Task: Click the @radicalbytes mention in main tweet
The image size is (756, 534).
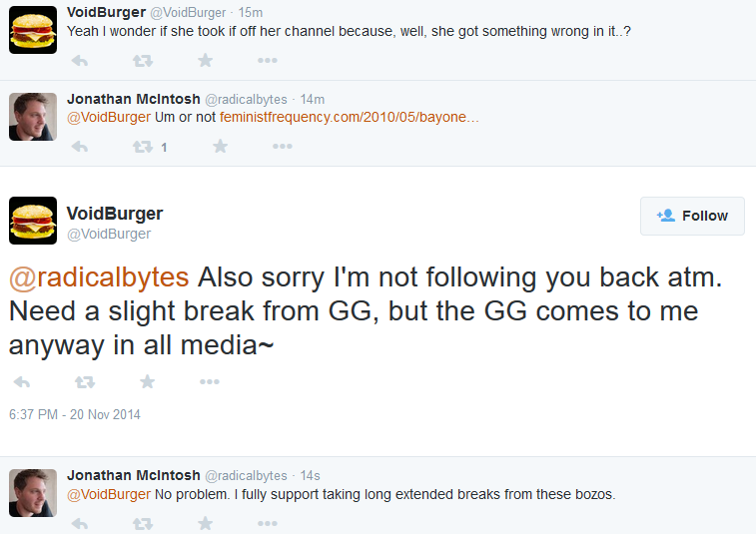Action: [x=99, y=277]
